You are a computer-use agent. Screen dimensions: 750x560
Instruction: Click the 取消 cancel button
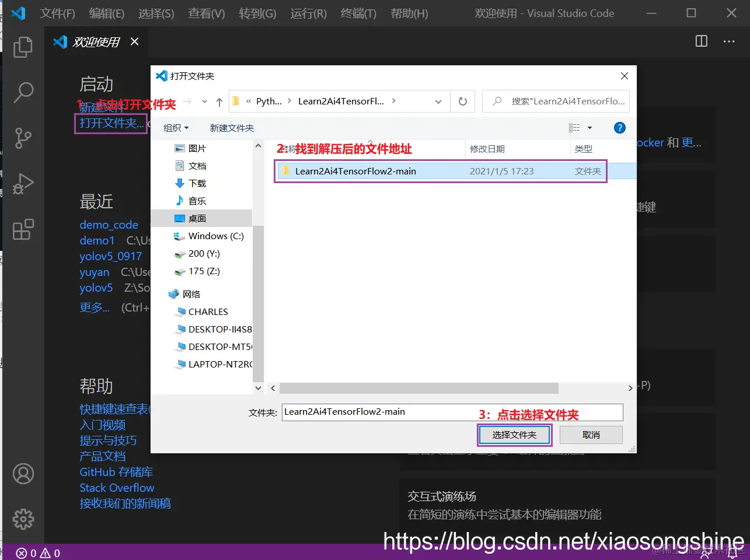point(591,435)
